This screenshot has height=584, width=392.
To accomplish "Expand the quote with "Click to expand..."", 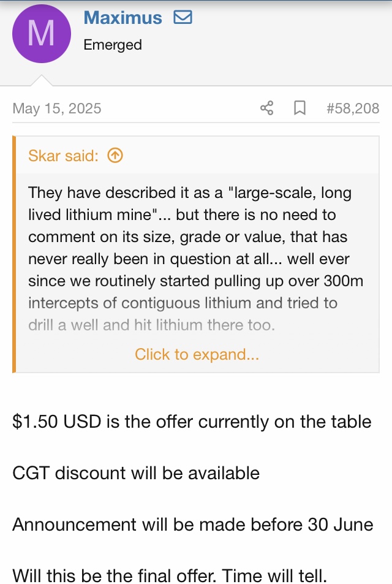I will pos(197,354).
